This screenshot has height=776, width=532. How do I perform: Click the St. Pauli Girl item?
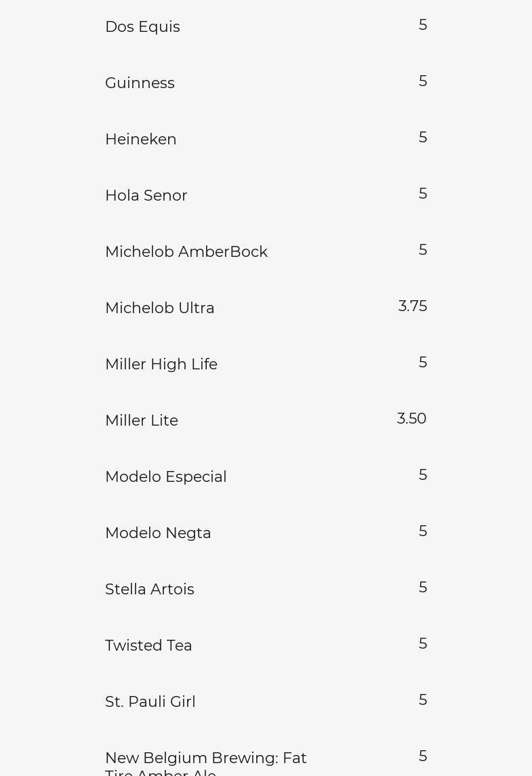150,702
